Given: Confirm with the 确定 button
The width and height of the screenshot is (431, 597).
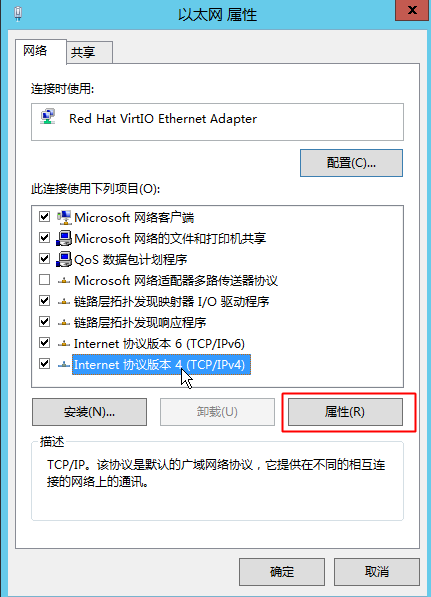Looking at the screenshot, I should tap(282, 572).
